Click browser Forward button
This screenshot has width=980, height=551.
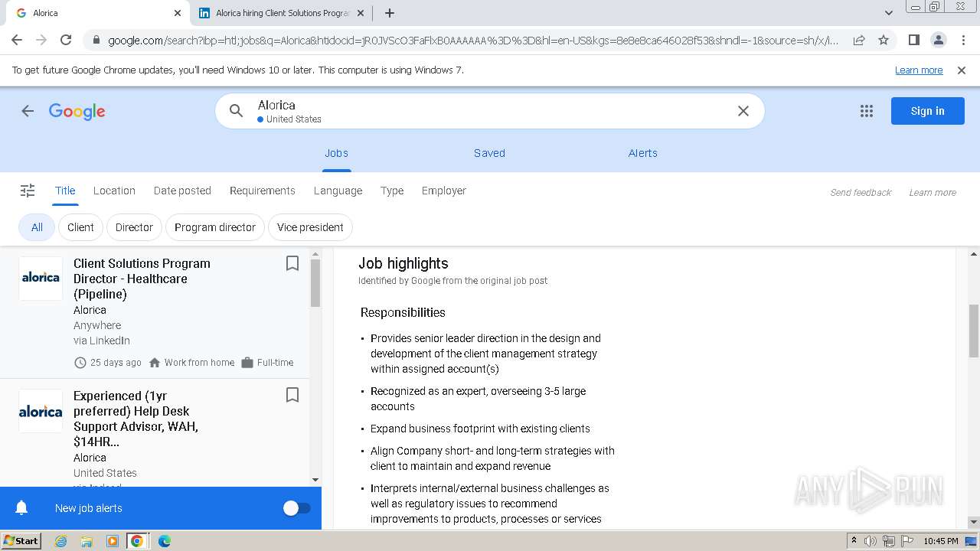(41, 40)
